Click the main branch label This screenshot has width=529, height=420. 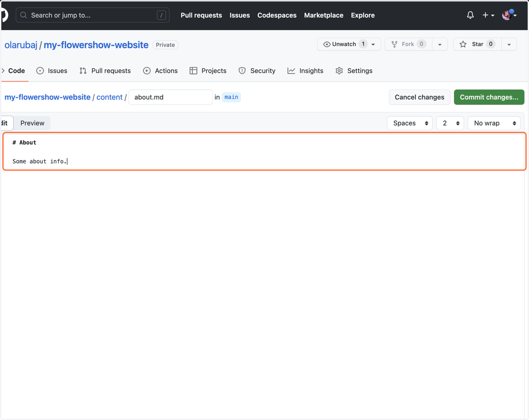coord(231,97)
